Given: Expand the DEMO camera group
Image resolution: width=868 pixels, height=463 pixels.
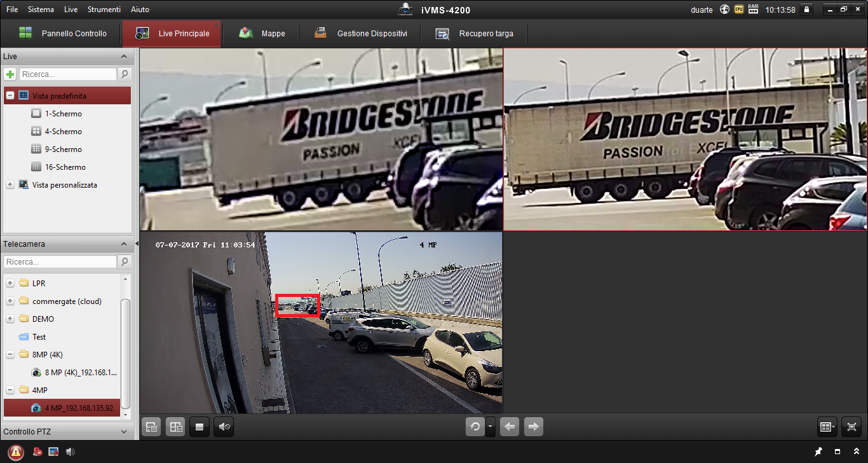Looking at the screenshot, I should pyautogui.click(x=10, y=319).
